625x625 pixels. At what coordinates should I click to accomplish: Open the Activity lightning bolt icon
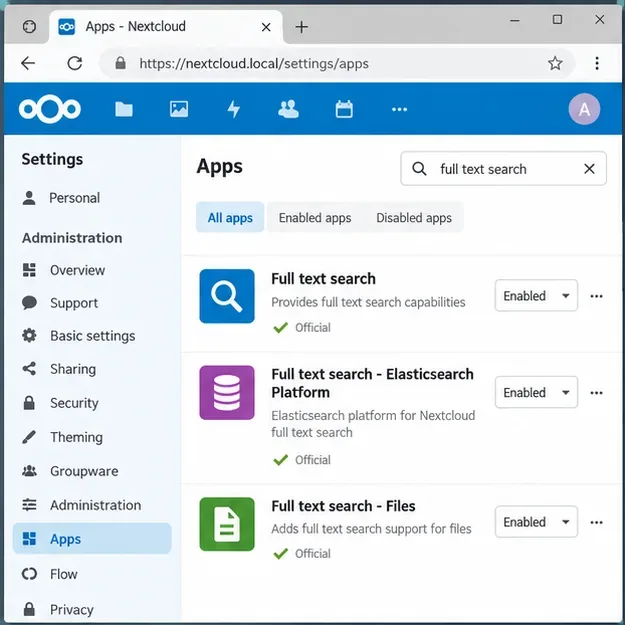pos(234,109)
